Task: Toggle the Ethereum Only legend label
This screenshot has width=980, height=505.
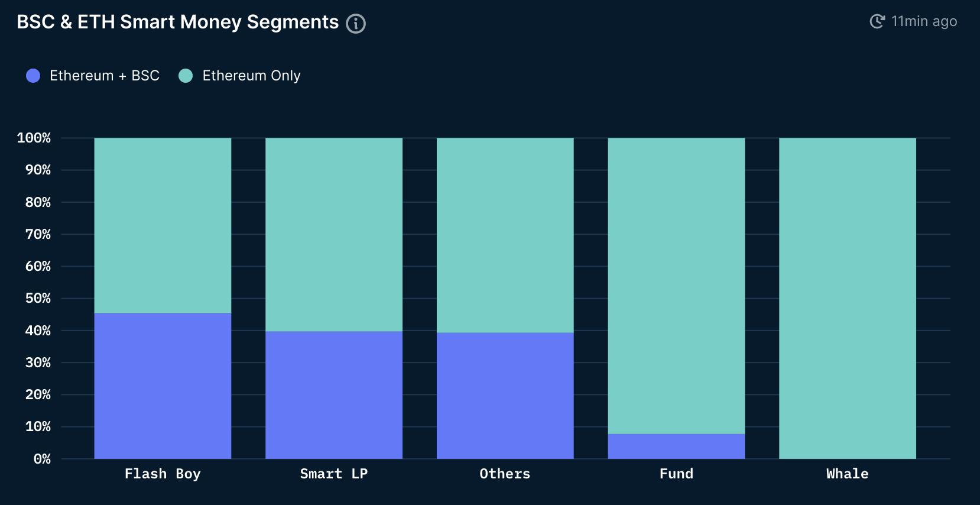Action: (x=251, y=76)
